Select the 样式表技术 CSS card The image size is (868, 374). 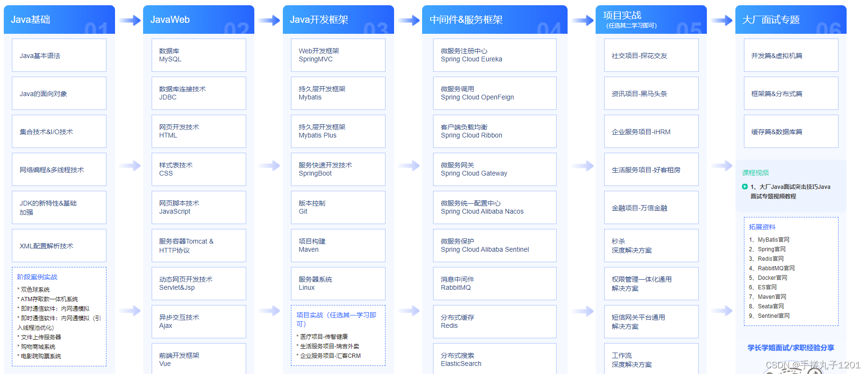(199, 169)
